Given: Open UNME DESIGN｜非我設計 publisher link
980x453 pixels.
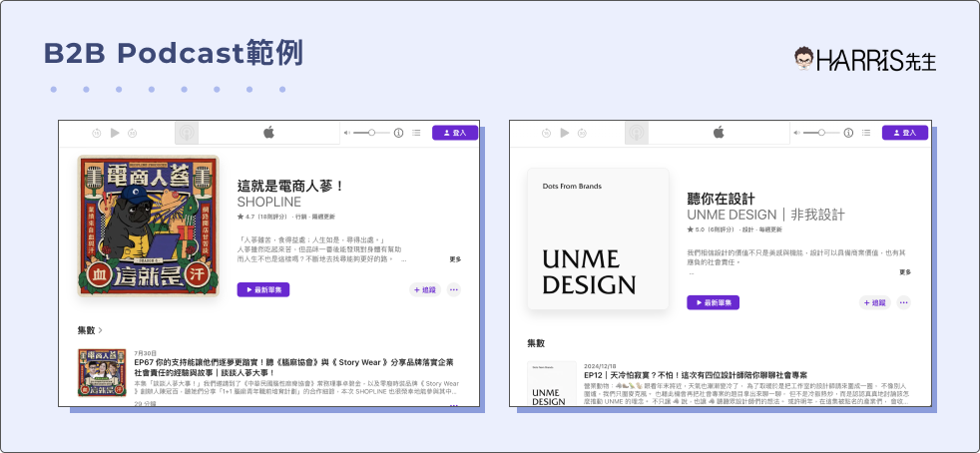Looking at the screenshot, I should tap(765, 215).
